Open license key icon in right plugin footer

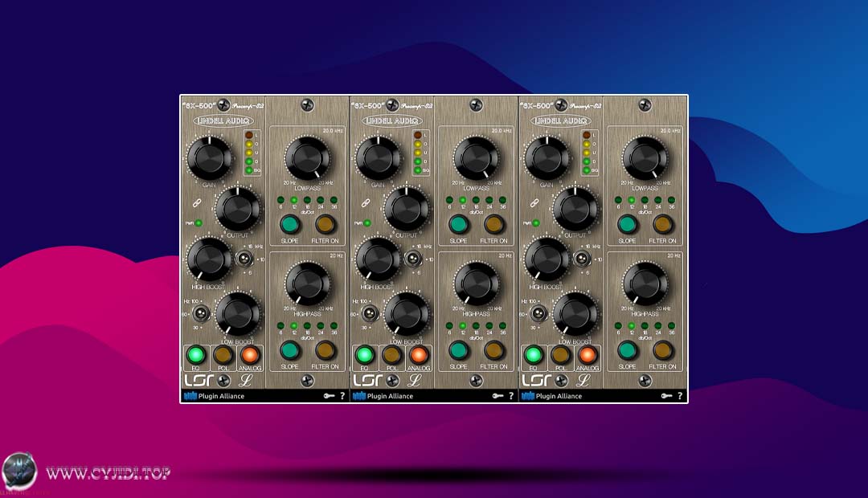666,396
